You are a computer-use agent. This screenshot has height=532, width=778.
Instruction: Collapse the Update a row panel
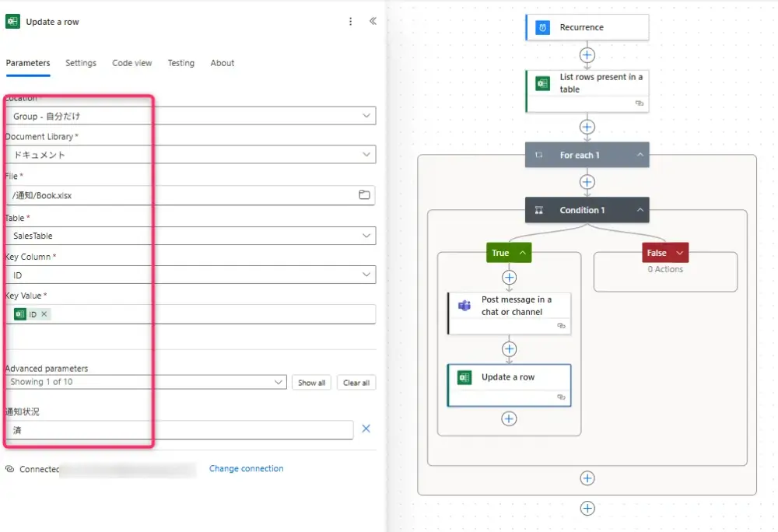pyautogui.click(x=373, y=22)
